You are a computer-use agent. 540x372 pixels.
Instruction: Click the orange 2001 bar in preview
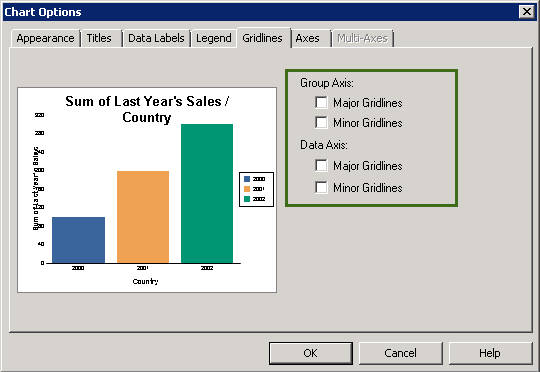pyautogui.click(x=143, y=217)
